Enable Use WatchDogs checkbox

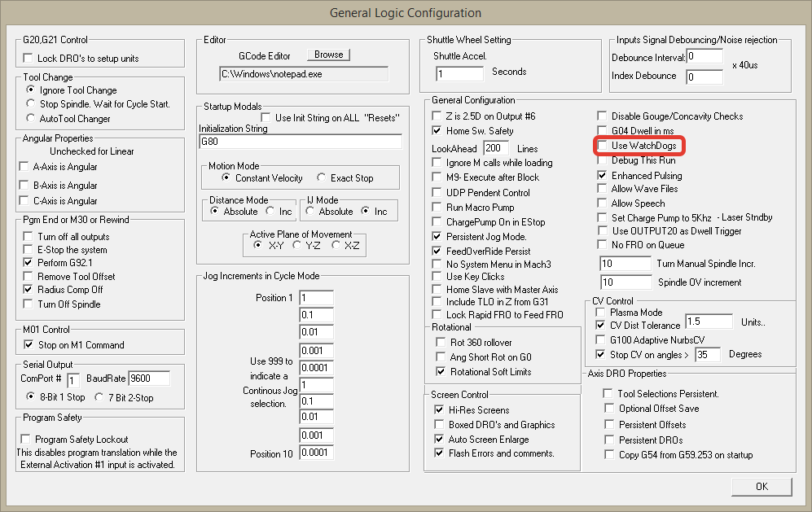point(602,146)
